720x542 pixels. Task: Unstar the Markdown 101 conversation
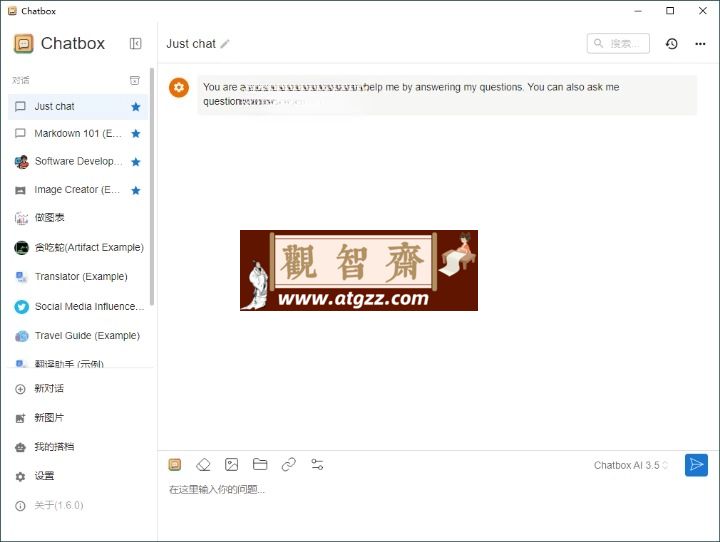(135, 134)
